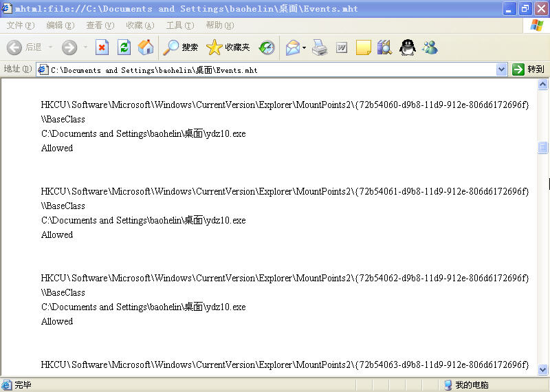Edit with Word document icon
Screen dimensions: 550x392
click(x=342, y=47)
